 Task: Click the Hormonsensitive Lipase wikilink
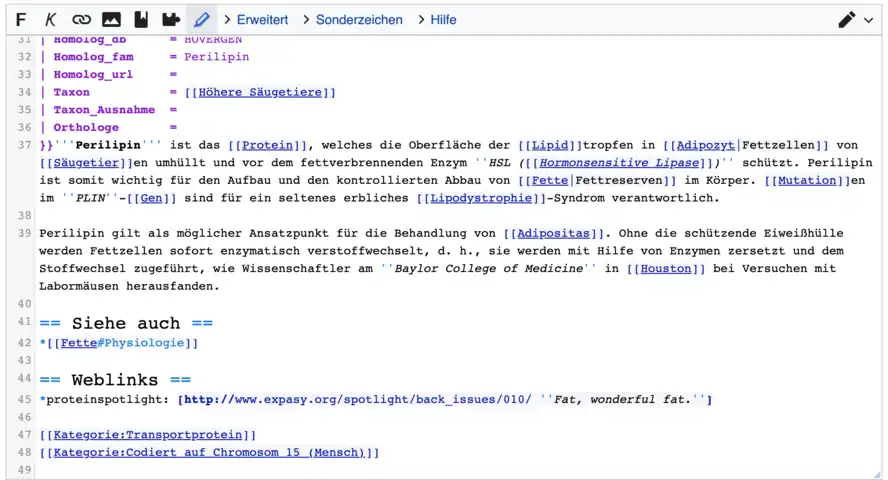pos(620,163)
